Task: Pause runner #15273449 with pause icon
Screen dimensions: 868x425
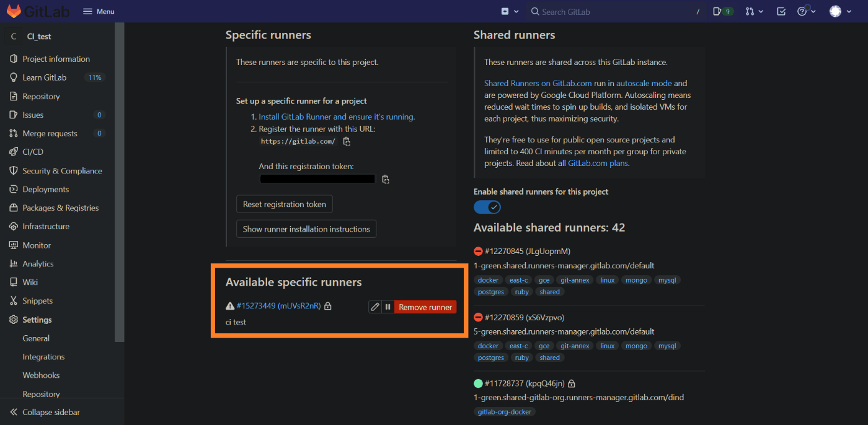Action: 387,306
